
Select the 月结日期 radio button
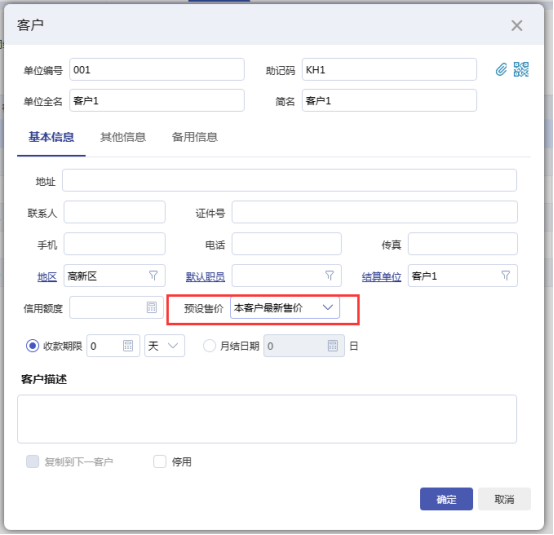pyautogui.click(x=209, y=346)
